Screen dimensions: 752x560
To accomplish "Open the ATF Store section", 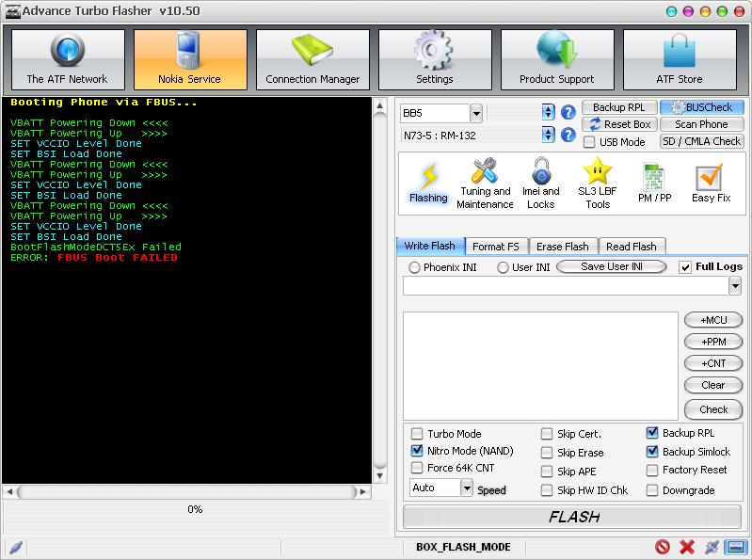I will pos(680,59).
